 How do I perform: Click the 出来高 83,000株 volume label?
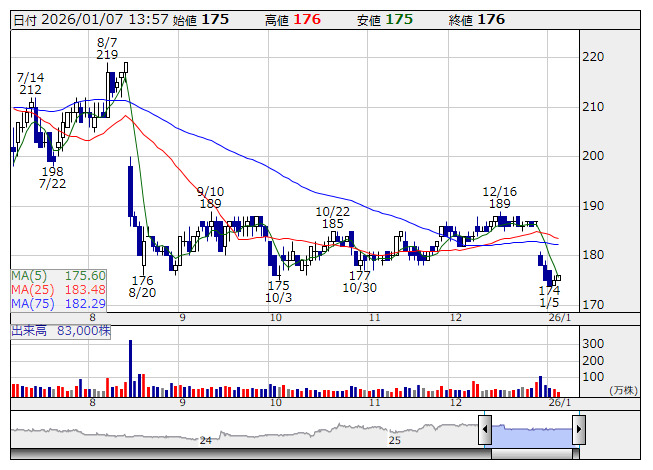61,331
